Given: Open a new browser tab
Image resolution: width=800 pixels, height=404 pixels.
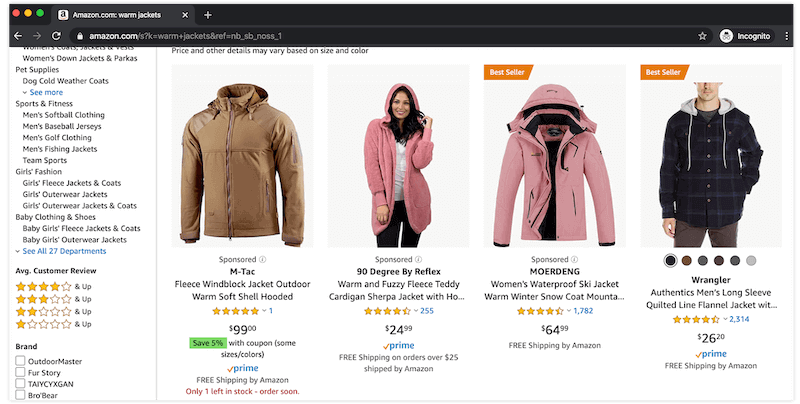Looking at the screenshot, I should tap(208, 15).
